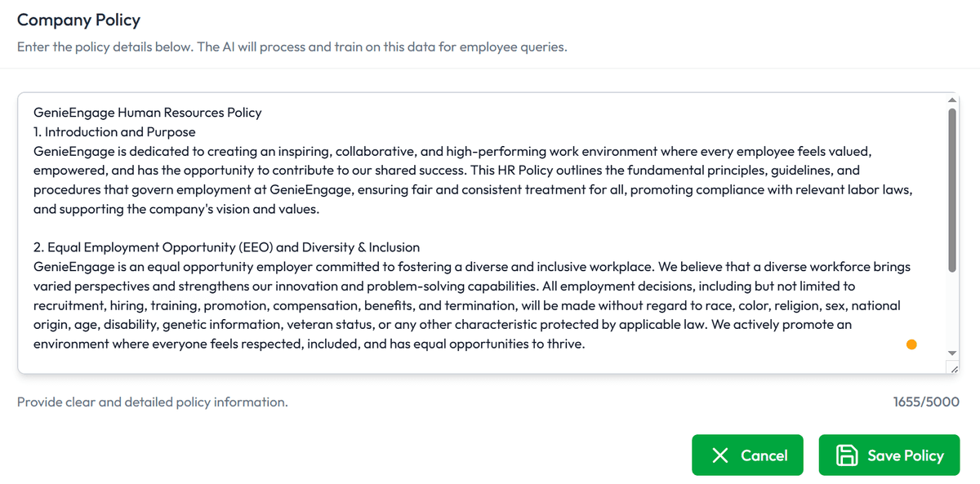Click the scrollbar track below the thumb
The height and width of the screenshot is (484, 980).
click(951, 310)
